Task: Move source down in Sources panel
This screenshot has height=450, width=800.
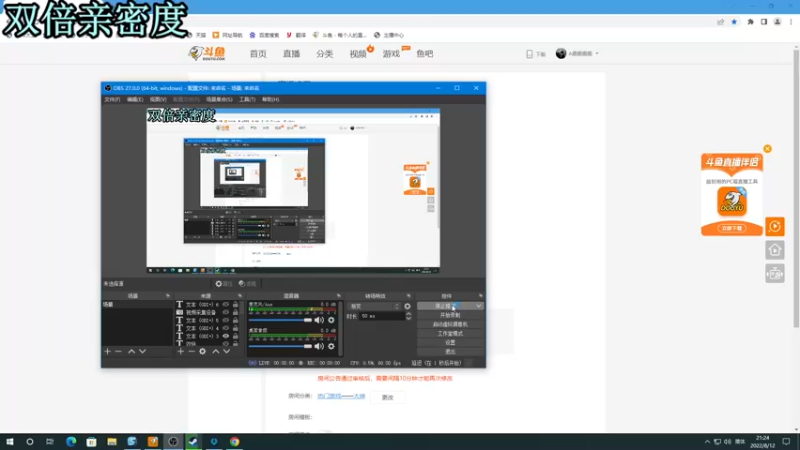Action: 227,352
